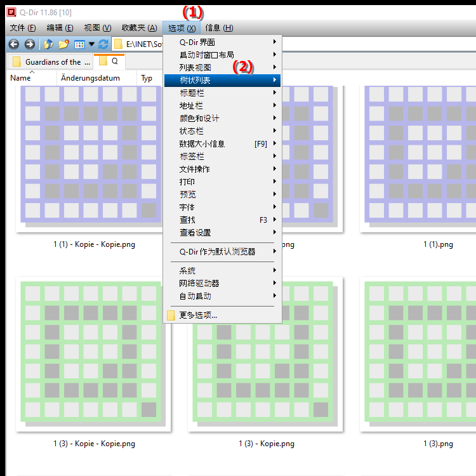Click the view mode grid icon
This screenshot has height=476, width=476.
[x=79, y=44]
